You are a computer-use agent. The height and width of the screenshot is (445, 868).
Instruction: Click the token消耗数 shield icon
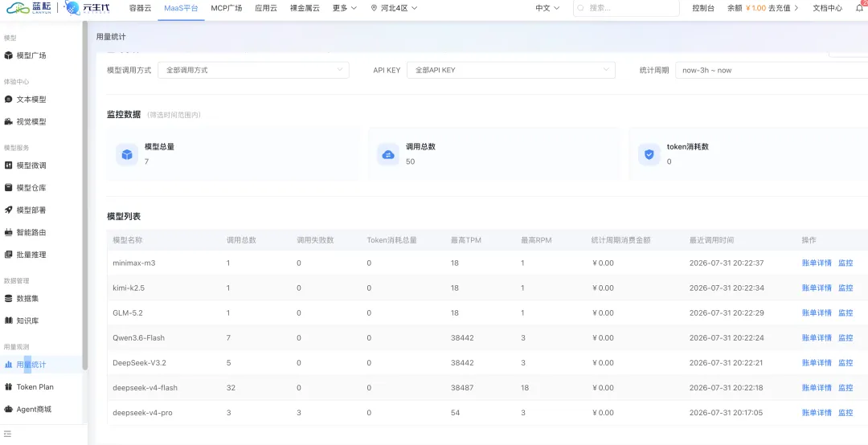(x=649, y=154)
